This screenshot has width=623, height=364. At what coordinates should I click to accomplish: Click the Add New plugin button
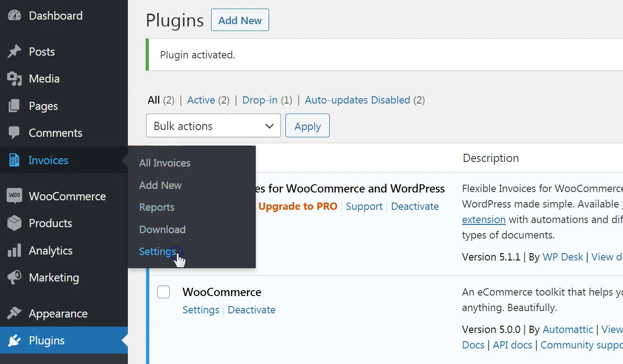(240, 20)
